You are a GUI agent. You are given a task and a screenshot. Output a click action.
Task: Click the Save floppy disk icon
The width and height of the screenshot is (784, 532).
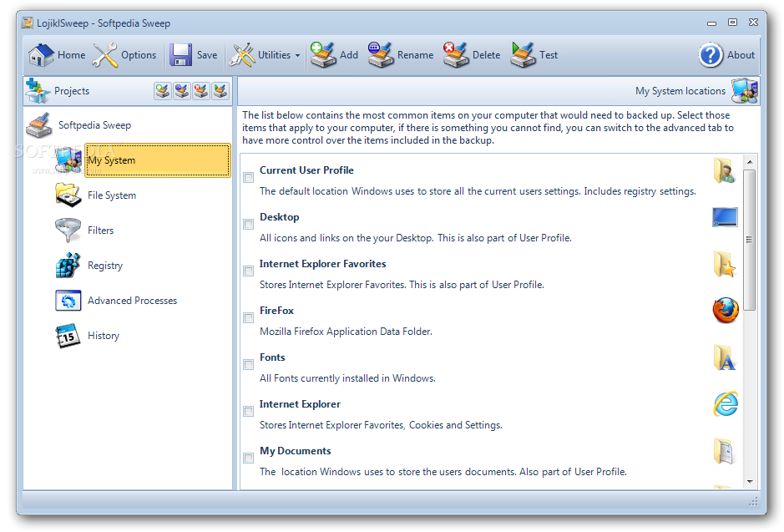[180, 55]
